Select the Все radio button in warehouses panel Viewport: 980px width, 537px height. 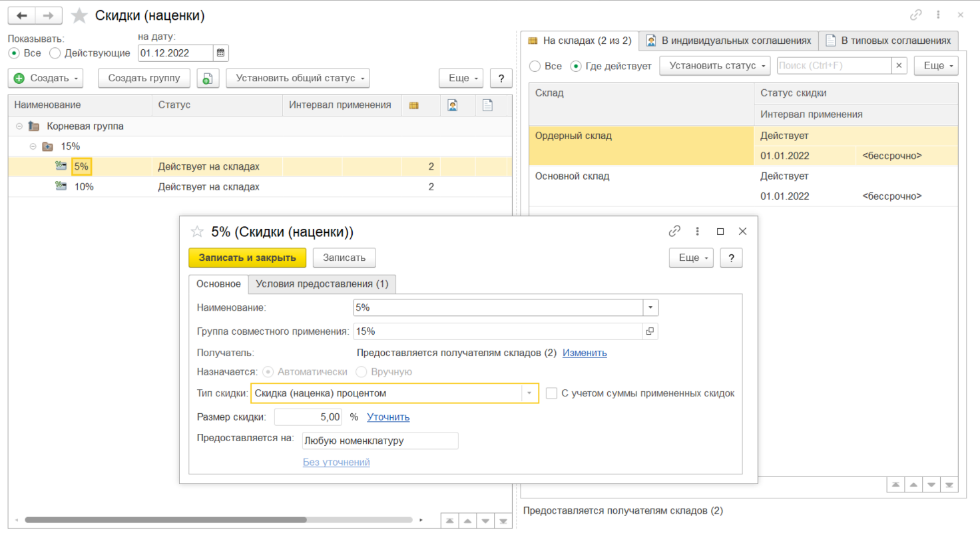534,66
